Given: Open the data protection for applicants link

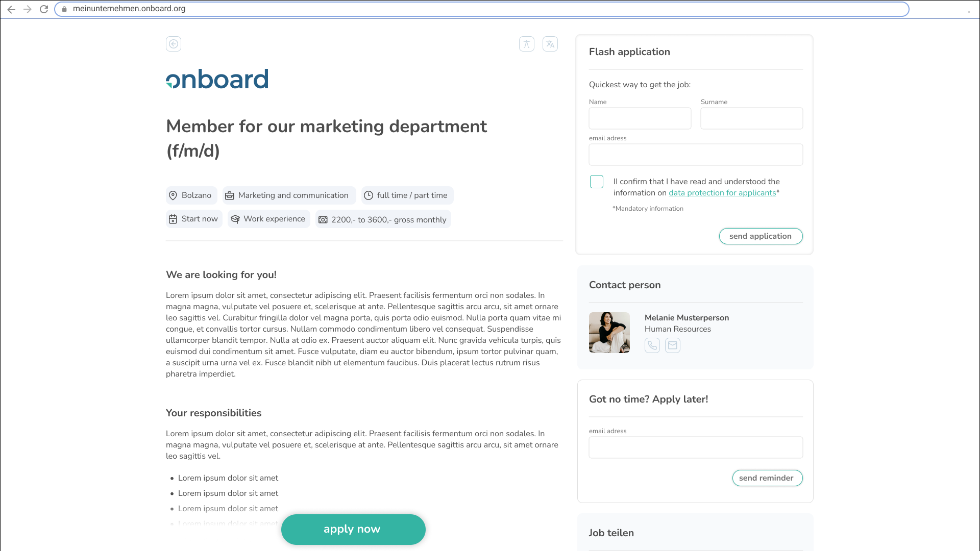Looking at the screenshot, I should tap(722, 193).
